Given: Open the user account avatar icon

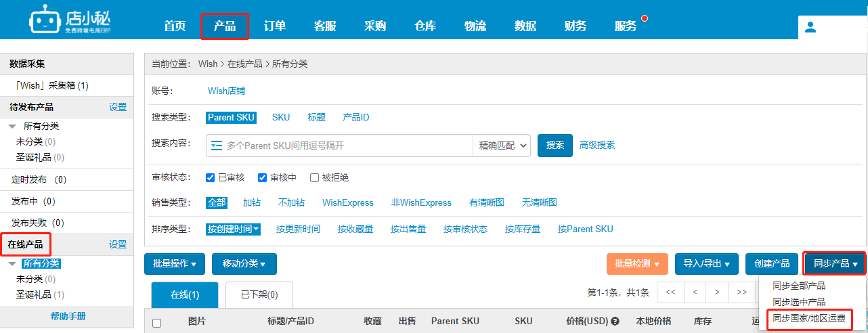Looking at the screenshot, I should [x=810, y=27].
